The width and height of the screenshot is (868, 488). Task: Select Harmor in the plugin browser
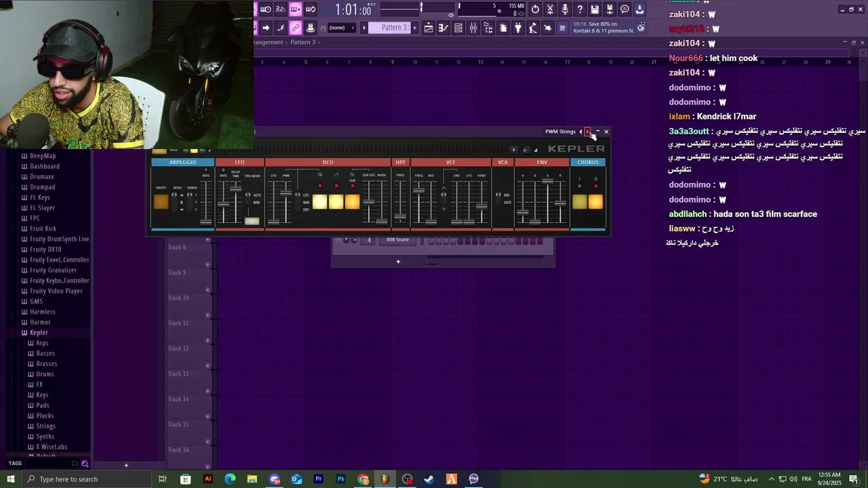coord(40,322)
